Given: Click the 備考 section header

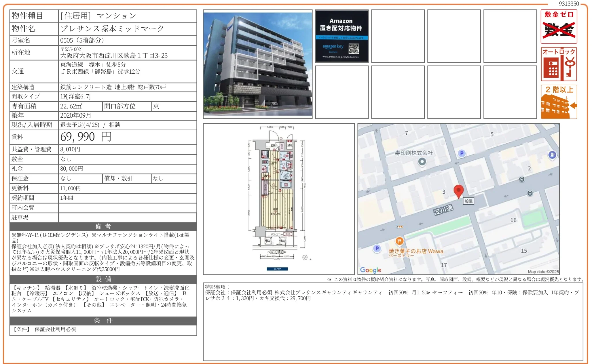Looking at the screenshot, I should [x=103, y=226].
